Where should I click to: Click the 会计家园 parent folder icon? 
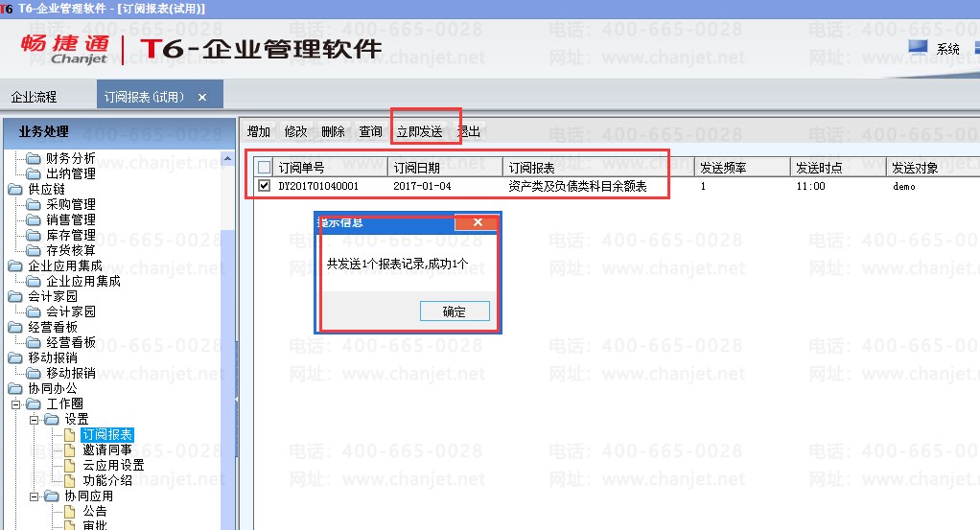tap(15, 296)
